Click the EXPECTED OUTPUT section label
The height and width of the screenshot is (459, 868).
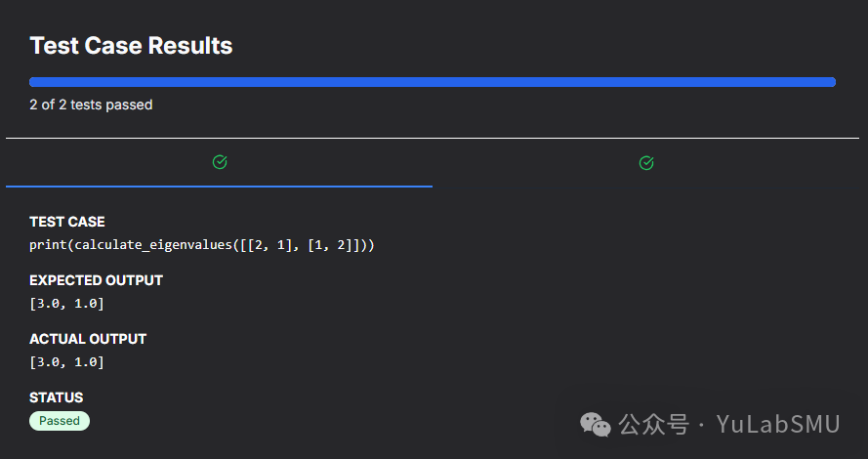pos(96,280)
